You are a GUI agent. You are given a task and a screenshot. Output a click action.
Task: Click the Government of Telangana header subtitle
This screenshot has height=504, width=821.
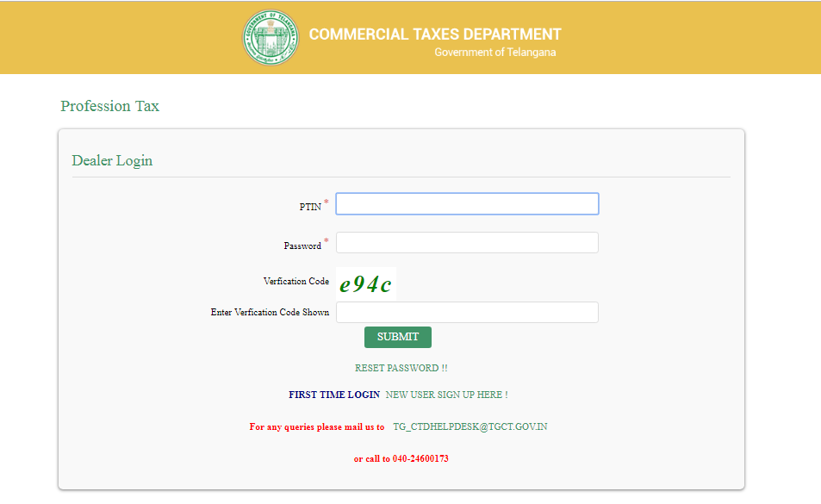495,53
